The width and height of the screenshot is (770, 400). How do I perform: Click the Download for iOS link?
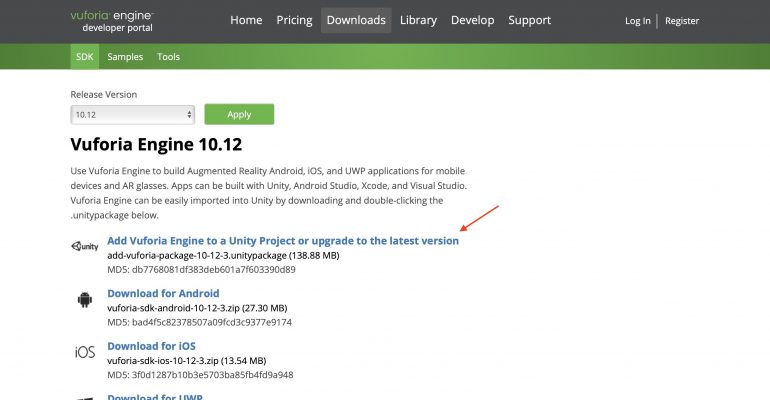[x=151, y=346]
